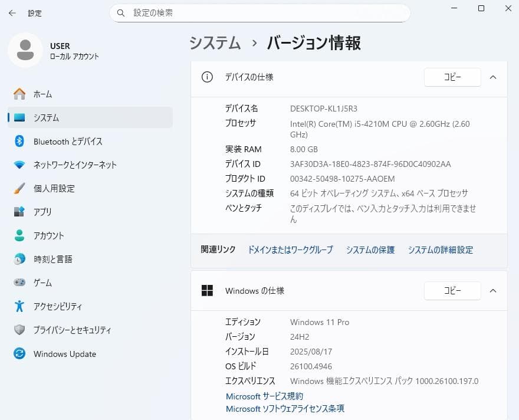The width and height of the screenshot is (519, 420).
Task: Click the processor value i5-4210M
Action: 380,129
